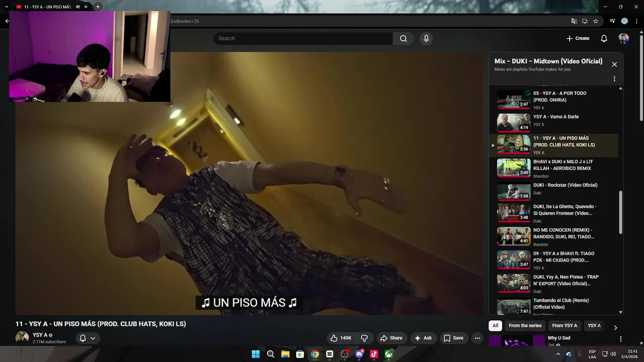The height and width of the screenshot is (362, 644).
Task: Go back with the browser back arrow
Action: tap(7, 21)
